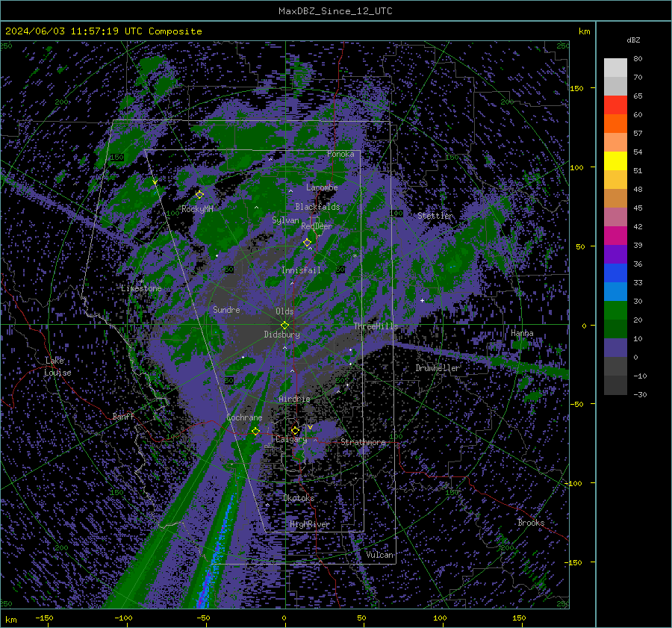The height and width of the screenshot is (628, 672).
Task: Pick the bright yellow legend swatch
Action: pos(615,161)
